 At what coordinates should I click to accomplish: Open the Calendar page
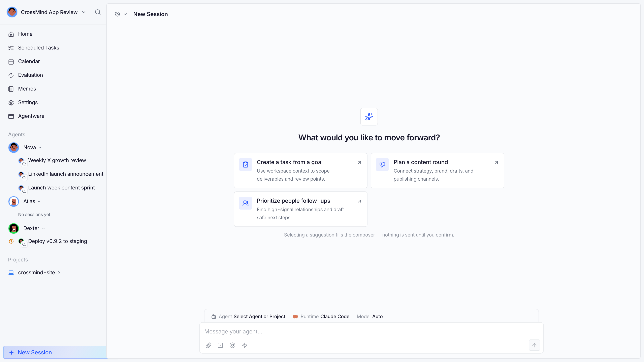(53, 62)
